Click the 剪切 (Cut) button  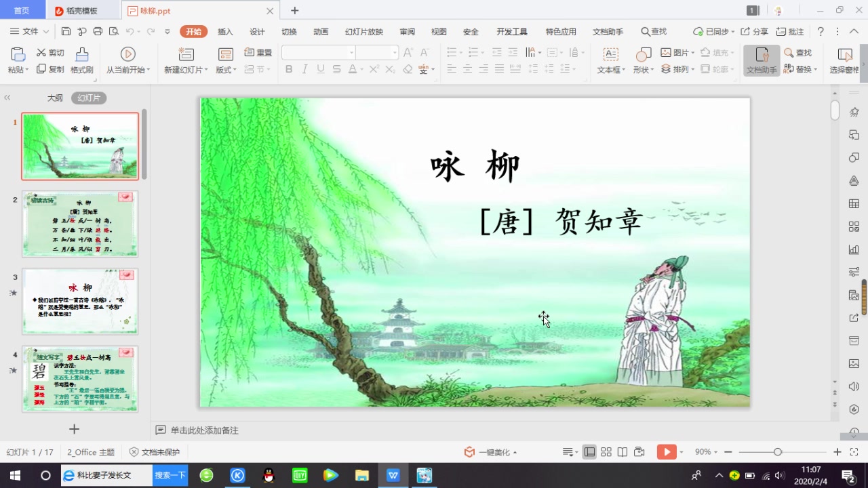tap(50, 52)
